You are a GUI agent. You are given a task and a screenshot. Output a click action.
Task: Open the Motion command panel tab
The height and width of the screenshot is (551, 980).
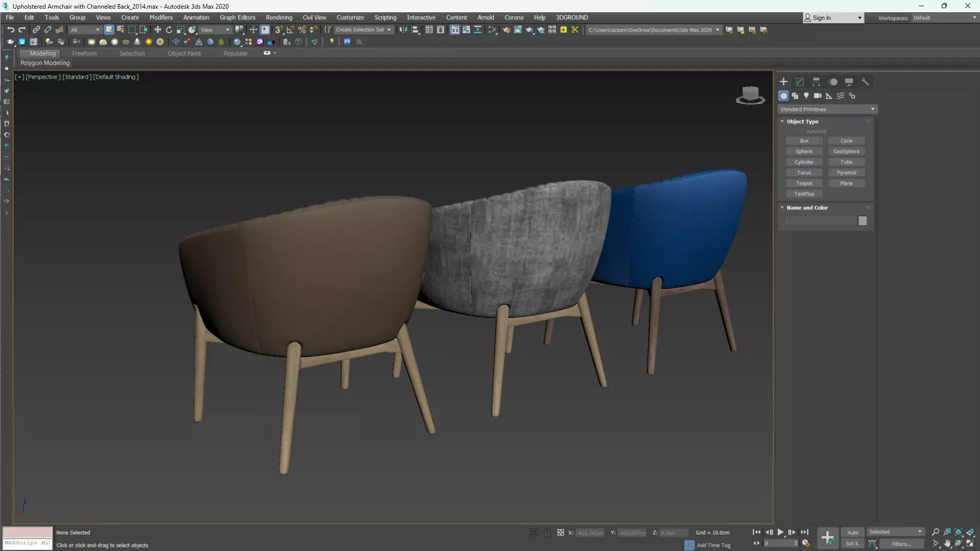pos(833,82)
